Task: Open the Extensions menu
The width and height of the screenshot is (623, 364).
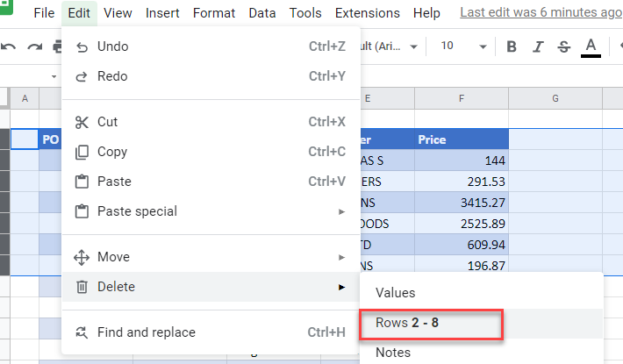Action: click(x=368, y=13)
